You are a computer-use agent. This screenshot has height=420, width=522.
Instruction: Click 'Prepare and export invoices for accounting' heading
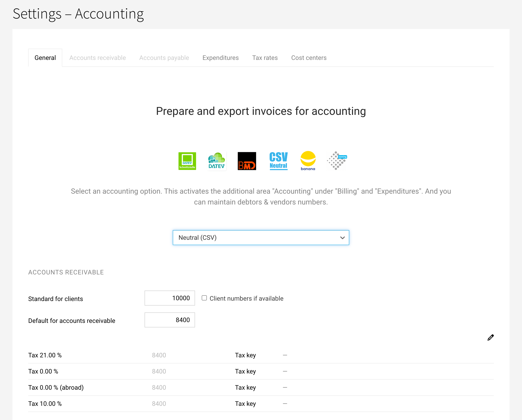(261, 111)
